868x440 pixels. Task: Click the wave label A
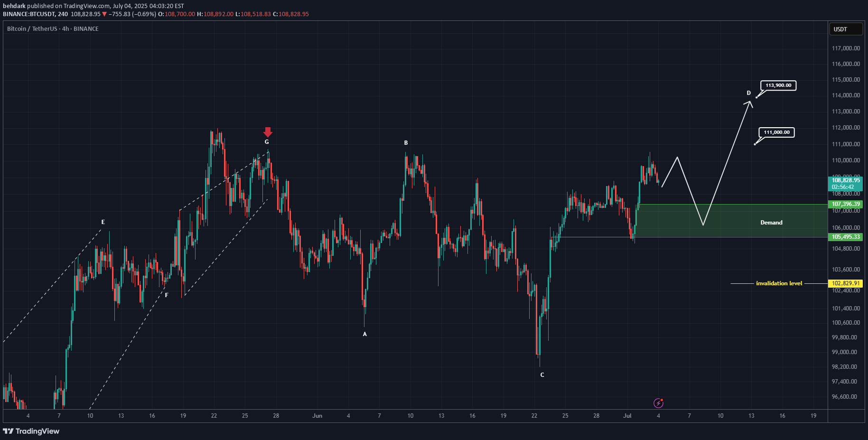tap(365, 334)
